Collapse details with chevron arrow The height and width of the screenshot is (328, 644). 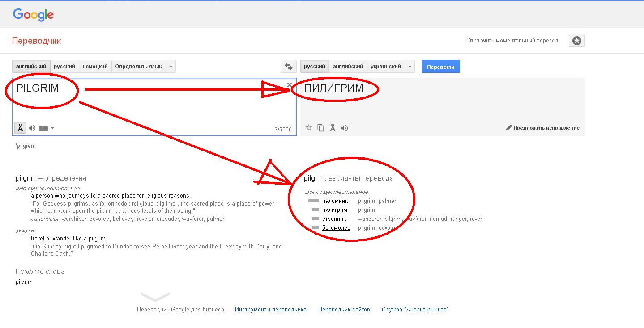pos(155,297)
